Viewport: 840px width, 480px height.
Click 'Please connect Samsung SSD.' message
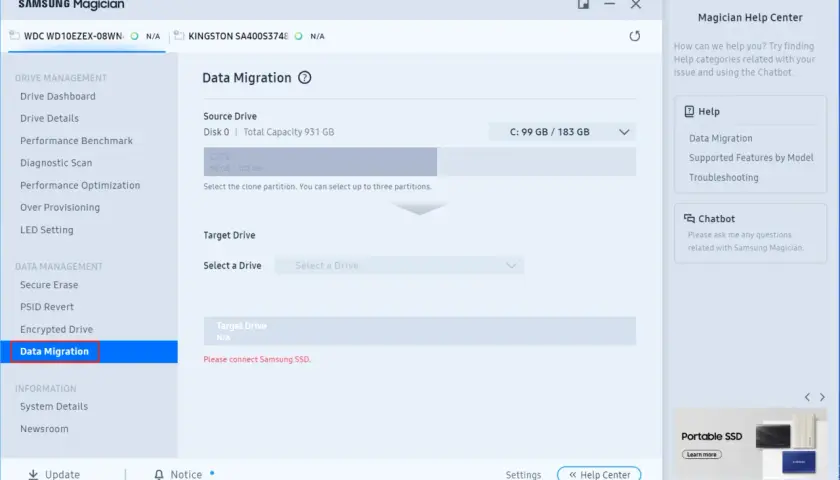257,359
